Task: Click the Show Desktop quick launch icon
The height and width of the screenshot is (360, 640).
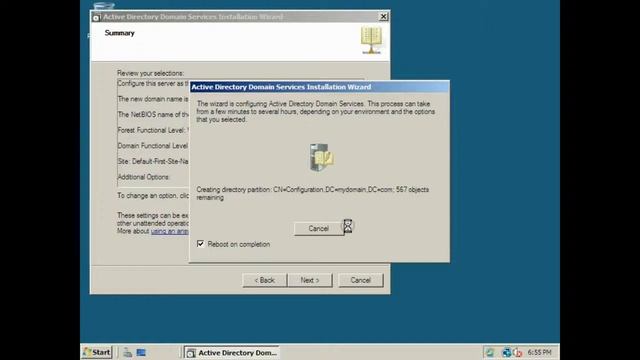Action: click(141, 352)
